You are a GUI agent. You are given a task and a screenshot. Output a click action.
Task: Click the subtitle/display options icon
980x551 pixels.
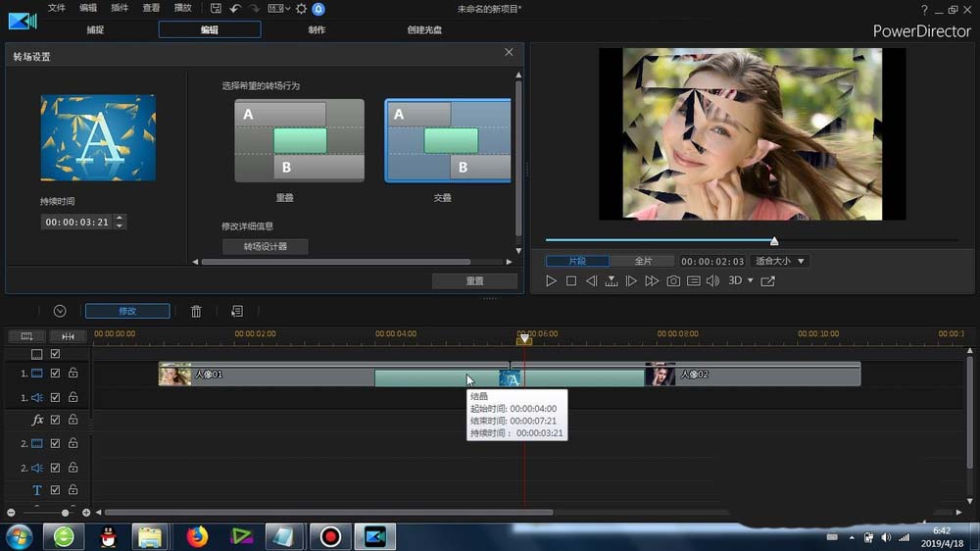(693, 280)
